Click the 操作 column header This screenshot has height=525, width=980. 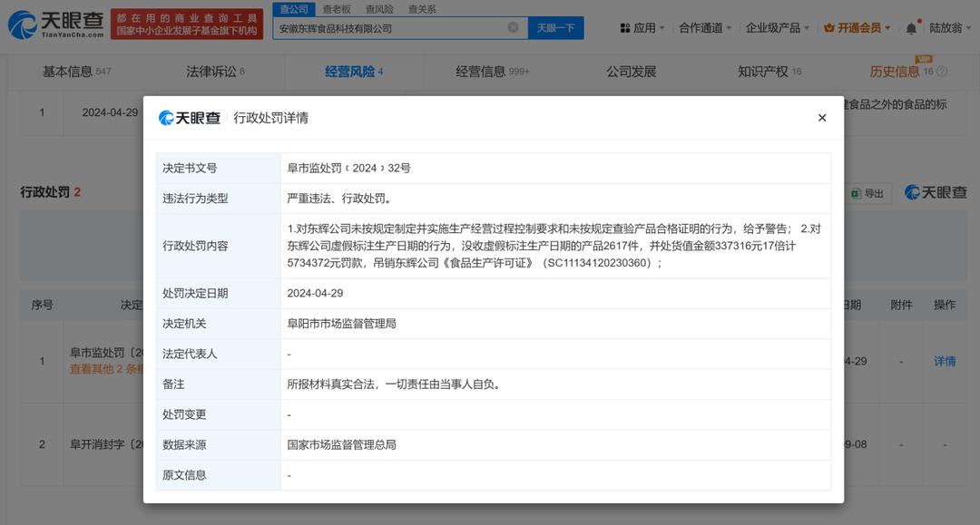point(945,305)
